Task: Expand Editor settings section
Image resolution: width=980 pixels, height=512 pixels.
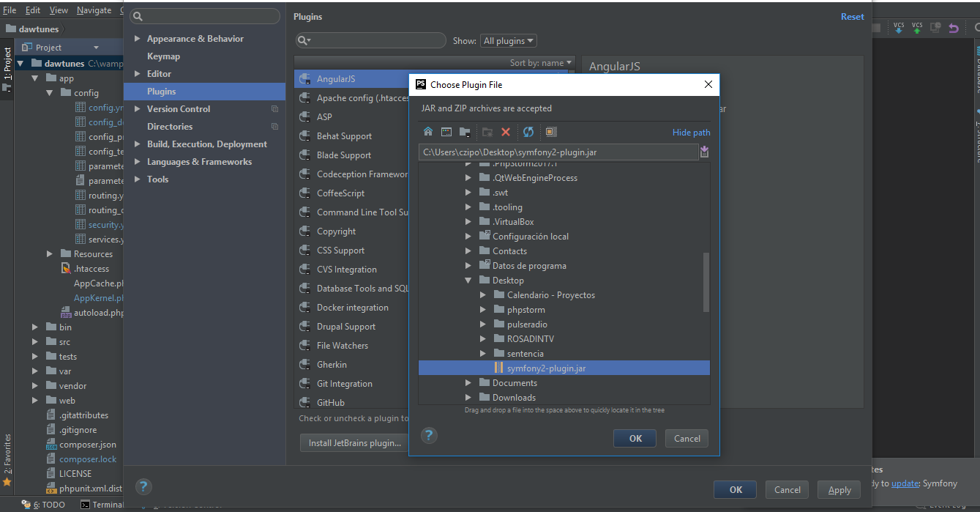Action: pos(138,74)
